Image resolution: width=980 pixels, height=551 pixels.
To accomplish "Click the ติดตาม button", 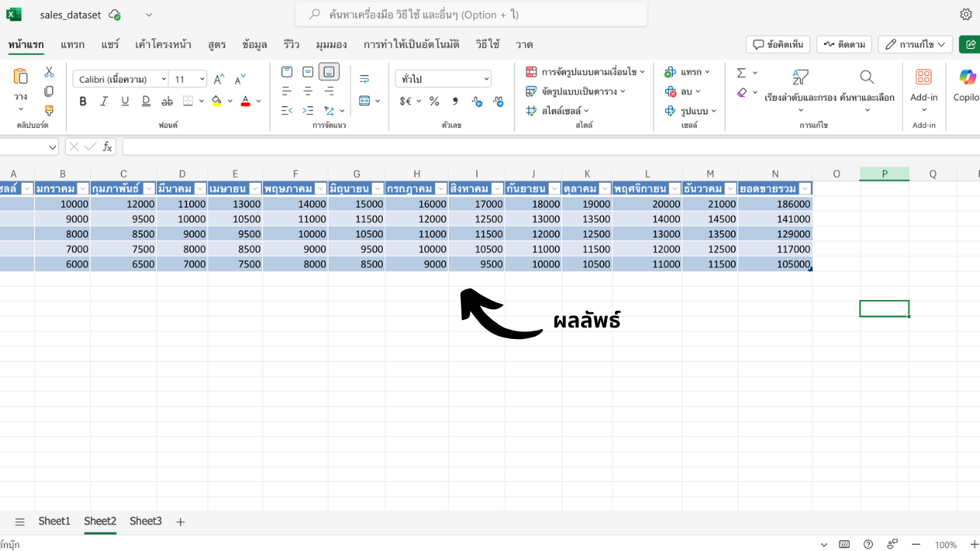I will (x=844, y=44).
